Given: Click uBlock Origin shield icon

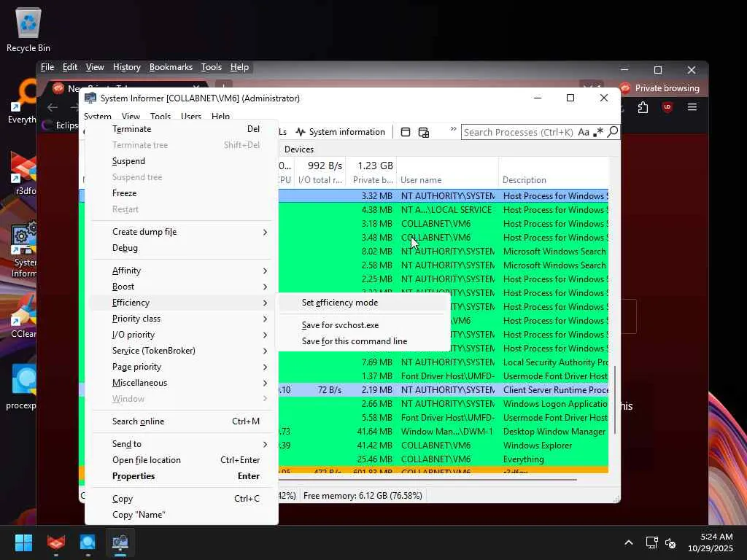Looking at the screenshot, I should pyautogui.click(x=667, y=108).
